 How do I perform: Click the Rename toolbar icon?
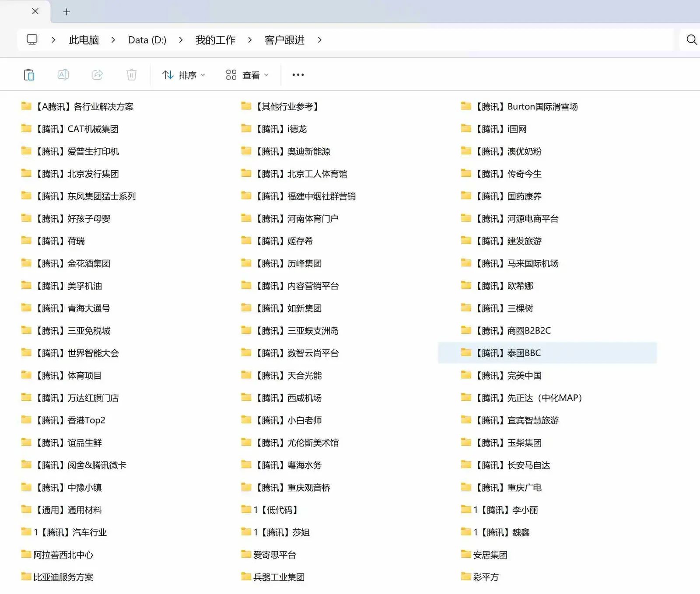pos(63,75)
